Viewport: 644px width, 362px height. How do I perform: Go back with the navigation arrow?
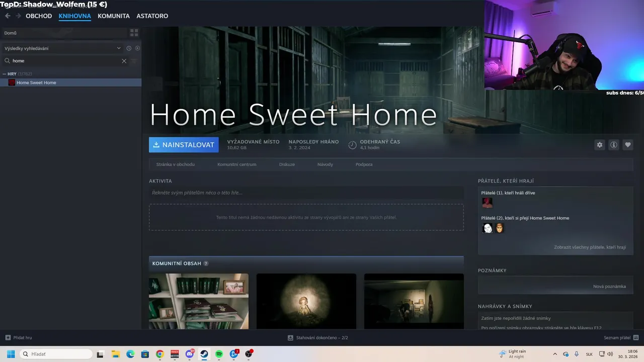(8, 16)
